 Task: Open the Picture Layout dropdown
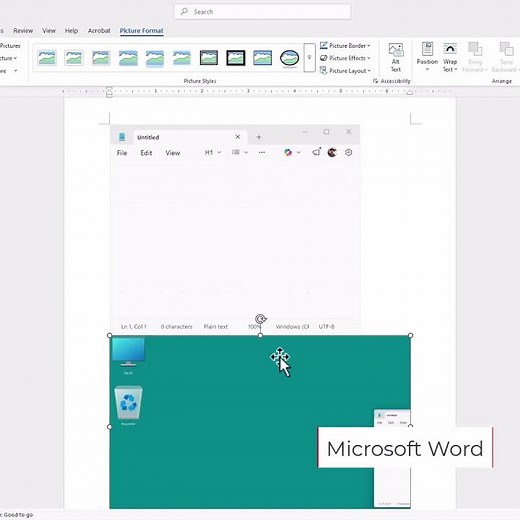[345, 71]
